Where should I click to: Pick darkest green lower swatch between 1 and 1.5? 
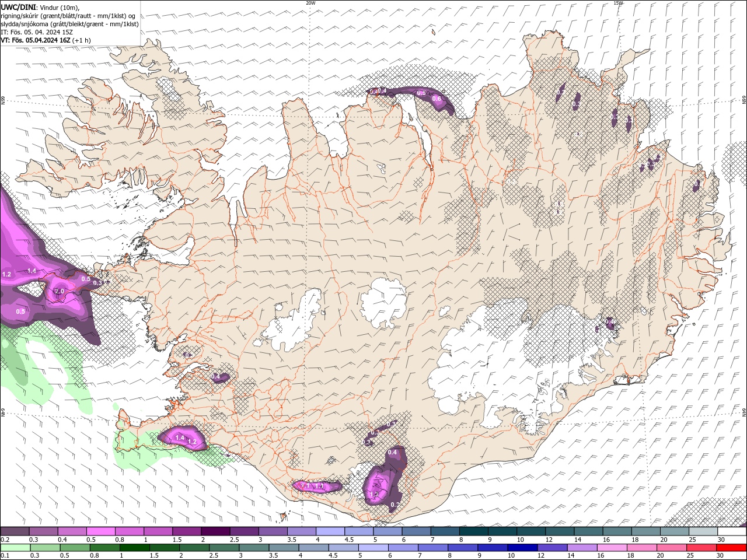coord(134,548)
